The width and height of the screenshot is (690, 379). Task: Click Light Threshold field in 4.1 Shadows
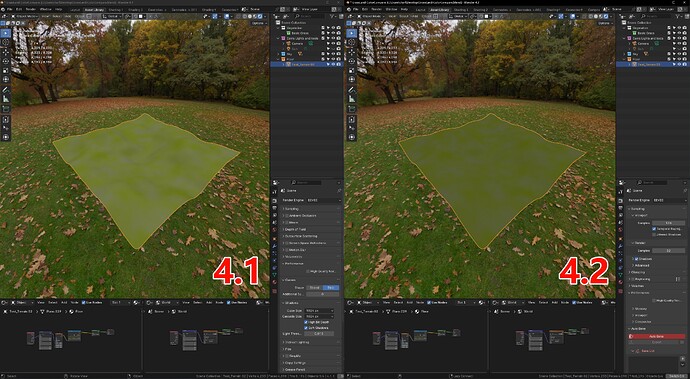click(319, 334)
